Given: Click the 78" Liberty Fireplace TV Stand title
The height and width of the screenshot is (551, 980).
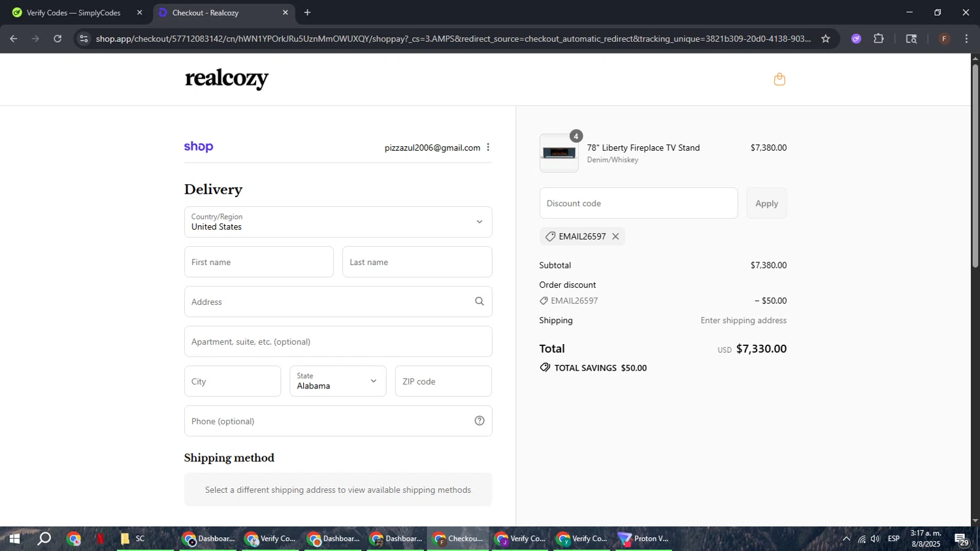Looking at the screenshot, I should pyautogui.click(x=644, y=148).
